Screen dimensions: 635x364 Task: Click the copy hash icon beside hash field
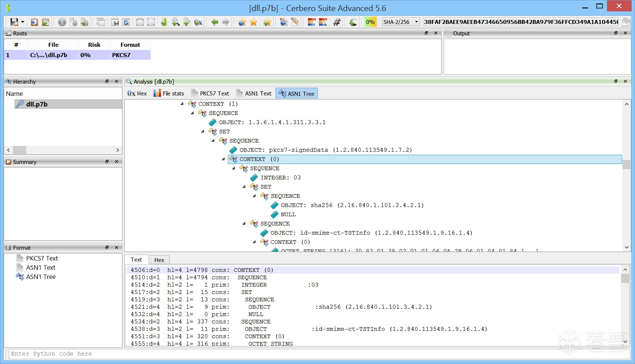[x=625, y=22]
